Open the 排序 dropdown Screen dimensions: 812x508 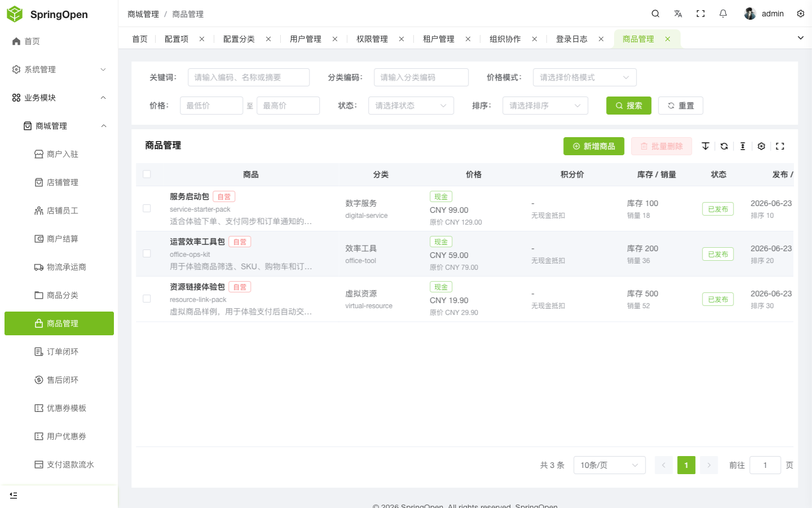tap(545, 106)
